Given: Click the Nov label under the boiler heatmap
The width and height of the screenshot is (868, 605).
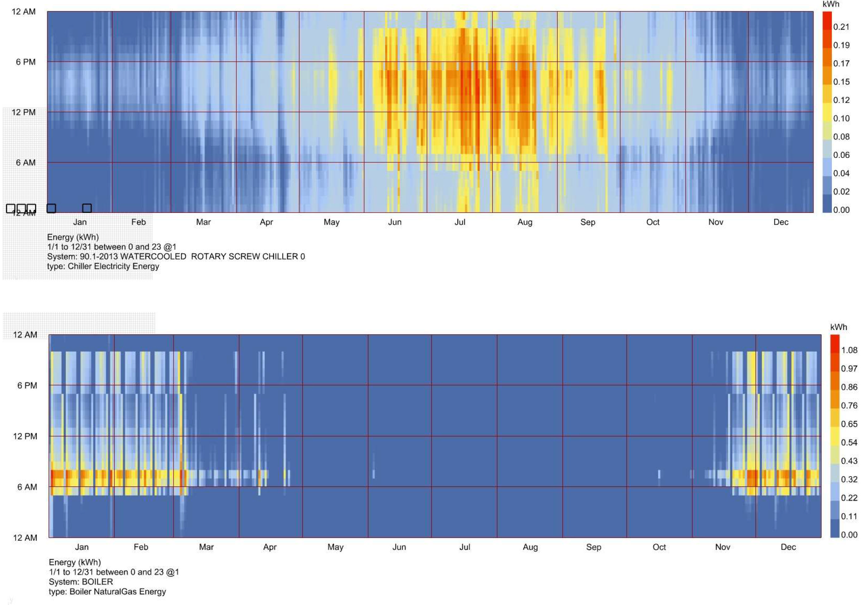Looking at the screenshot, I should (722, 547).
